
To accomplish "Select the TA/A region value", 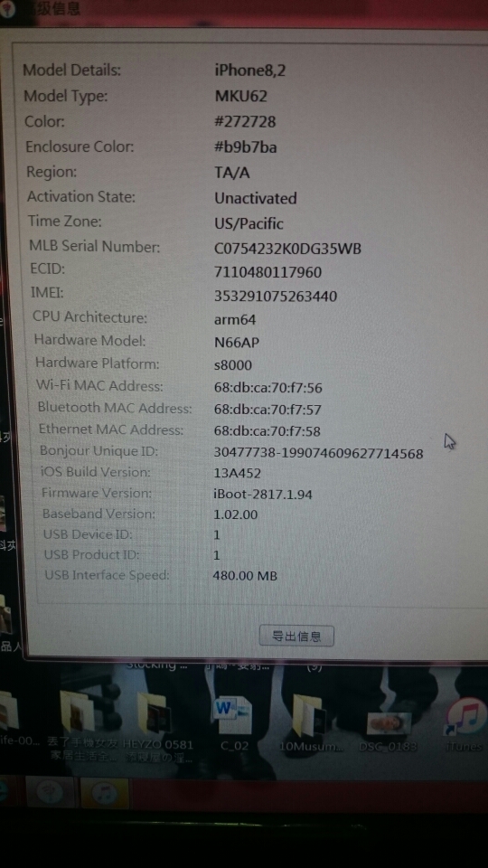I will point(232,173).
